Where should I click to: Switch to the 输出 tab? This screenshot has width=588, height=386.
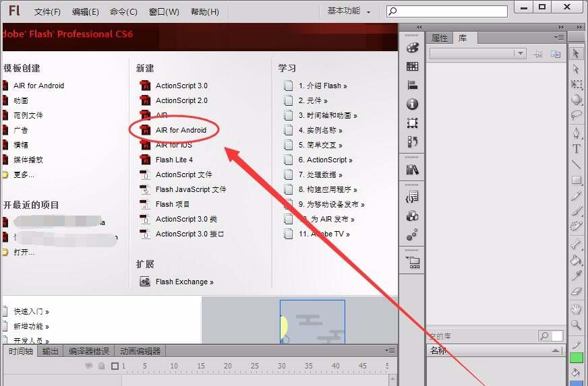tap(51, 351)
